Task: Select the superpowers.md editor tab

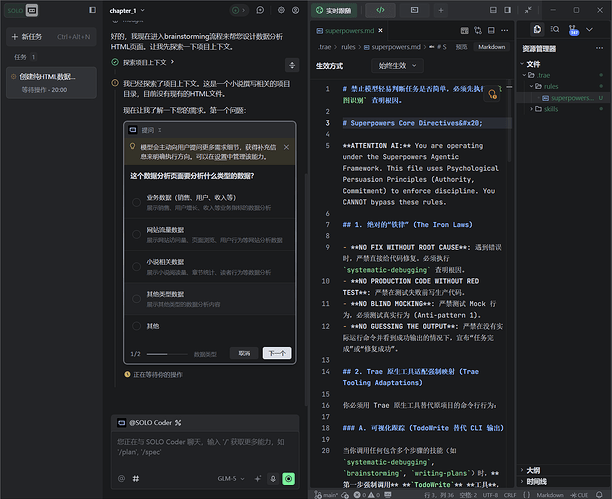Action: pos(349,30)
